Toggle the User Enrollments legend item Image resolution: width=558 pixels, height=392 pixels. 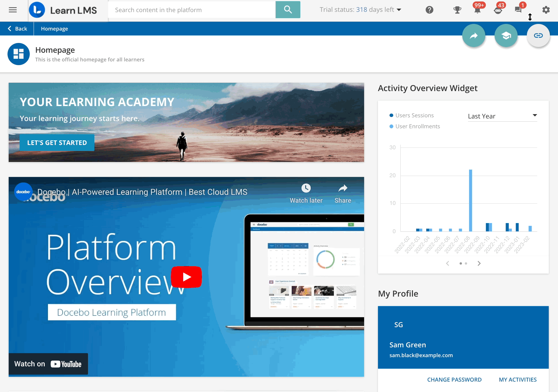(415, 126)
